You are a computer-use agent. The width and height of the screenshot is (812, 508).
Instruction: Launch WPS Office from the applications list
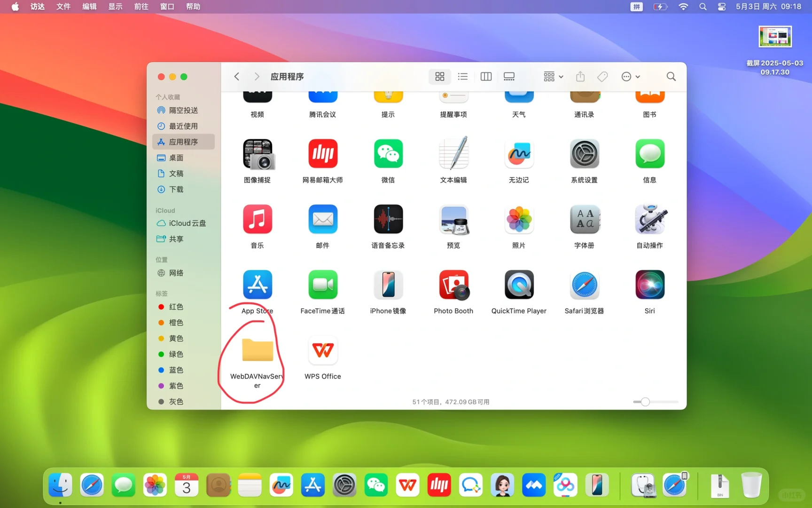[322, 350]
